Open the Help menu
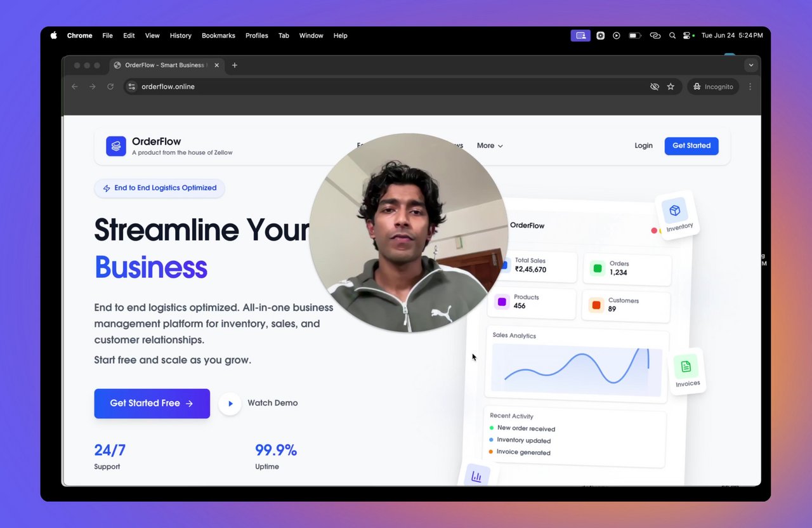The image size is (812, 528). pos(341,36)
